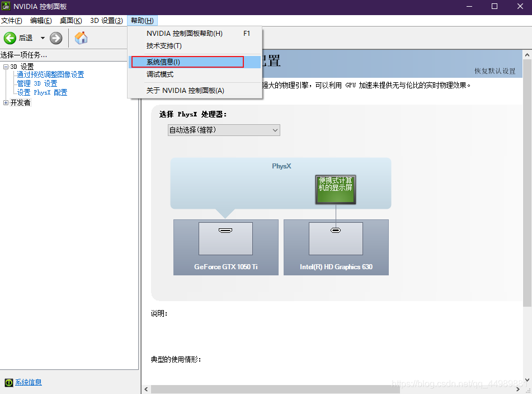Click the horizontal scrollbar right arrow
Viewport: 532px width, 394px height.
[x=518, y=390]
